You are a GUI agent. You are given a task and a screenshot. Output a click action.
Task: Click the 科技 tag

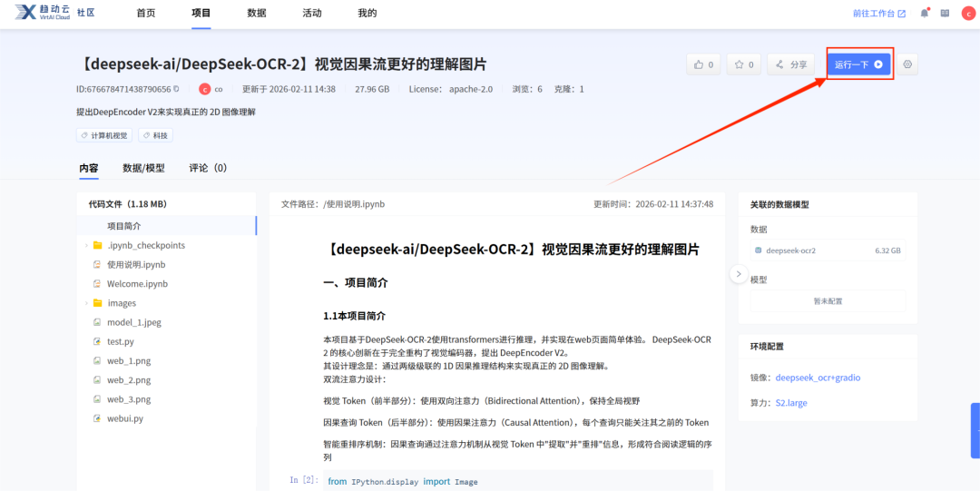[x=156, y=135]
